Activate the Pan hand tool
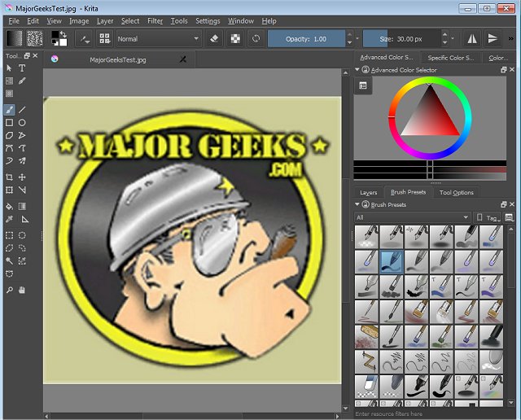 point(22,288)
